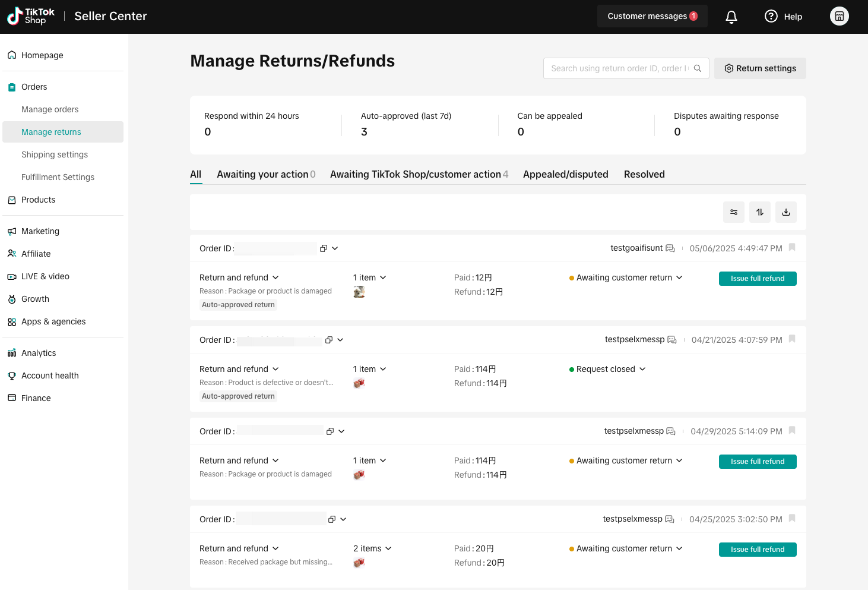Issue full refund for 04/29/2025 order
The height and width of the screenshot is (590, 868).
[x=758, y=462]
